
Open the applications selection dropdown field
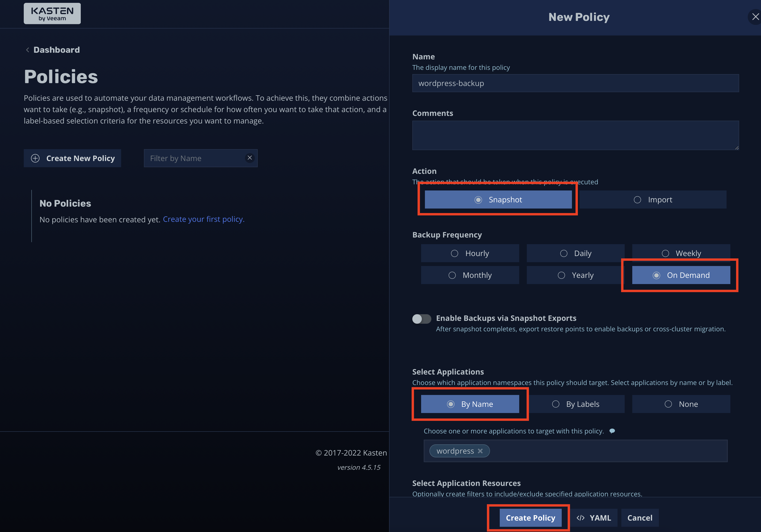pos(607,451)
